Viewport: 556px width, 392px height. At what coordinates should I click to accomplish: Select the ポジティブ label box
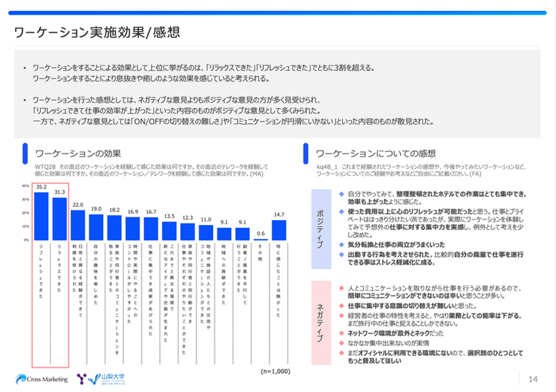[x=321, y=229]
